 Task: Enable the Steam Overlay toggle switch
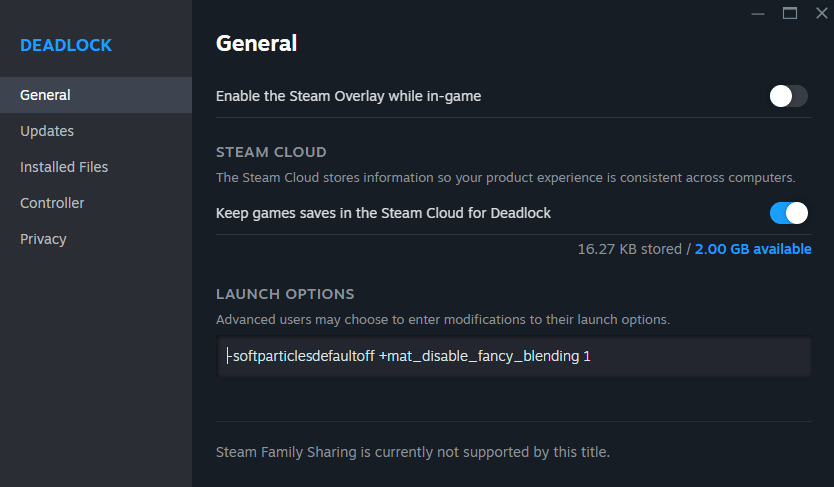point(788,96)
